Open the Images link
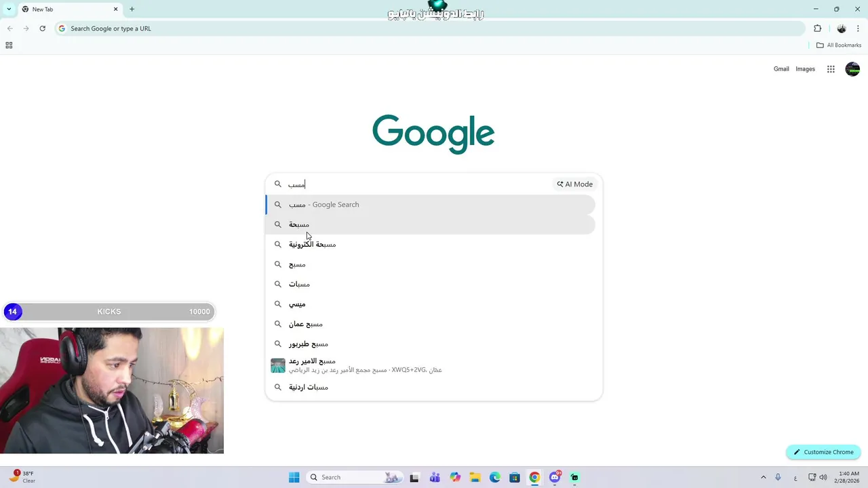The image size is (868, 488). pyautogui.click(x=805, y=69)
